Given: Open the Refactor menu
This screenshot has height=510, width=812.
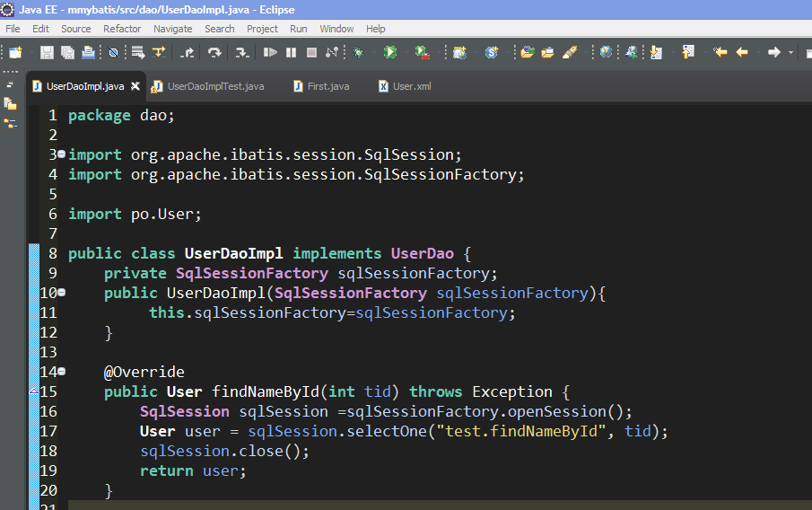Looking at the screenshot, I should click(122, 29).
